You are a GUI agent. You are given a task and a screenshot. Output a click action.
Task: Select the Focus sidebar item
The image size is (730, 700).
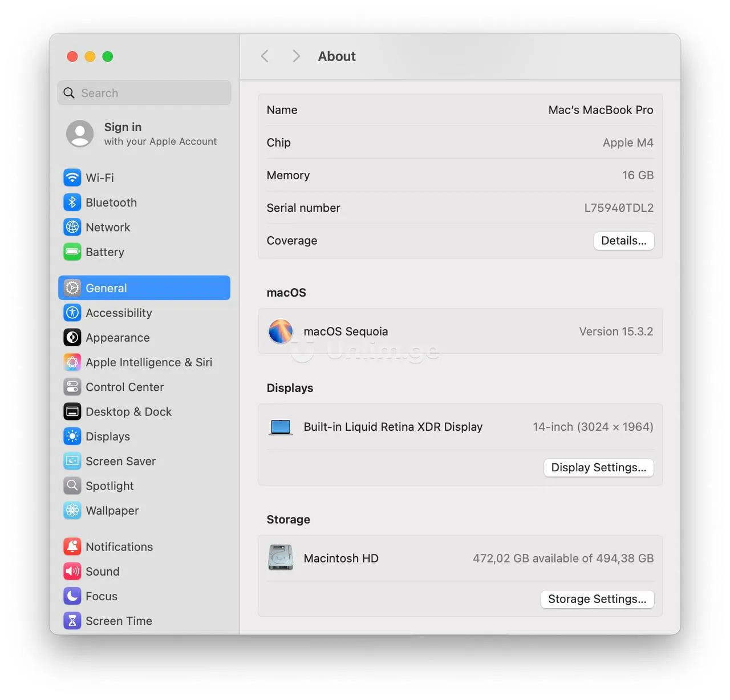pyautogui.click(x=101, y=596)
